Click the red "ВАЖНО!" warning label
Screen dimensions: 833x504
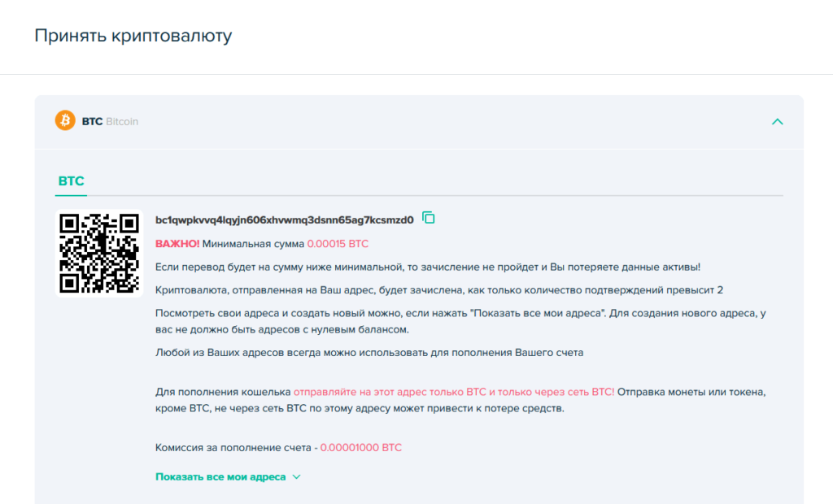(x=177, y=243)
